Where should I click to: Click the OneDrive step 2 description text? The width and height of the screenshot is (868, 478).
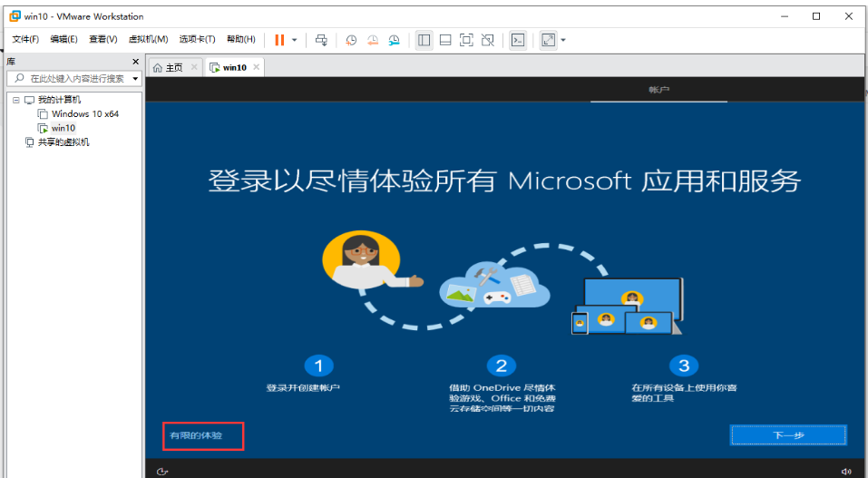502,398
